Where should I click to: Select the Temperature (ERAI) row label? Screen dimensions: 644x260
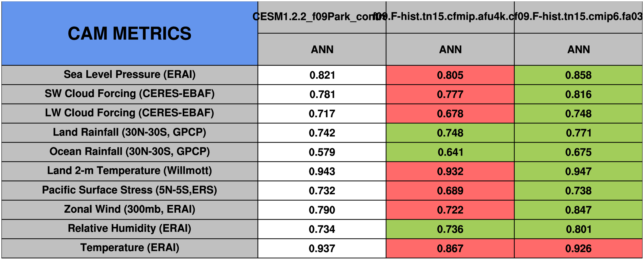pos(130,248)
